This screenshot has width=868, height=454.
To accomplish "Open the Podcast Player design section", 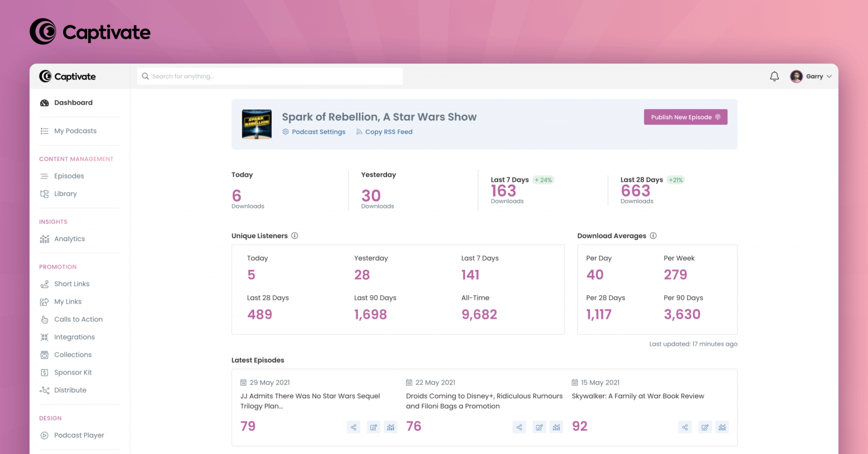I will pyautogui.click(x=79, y=435).
